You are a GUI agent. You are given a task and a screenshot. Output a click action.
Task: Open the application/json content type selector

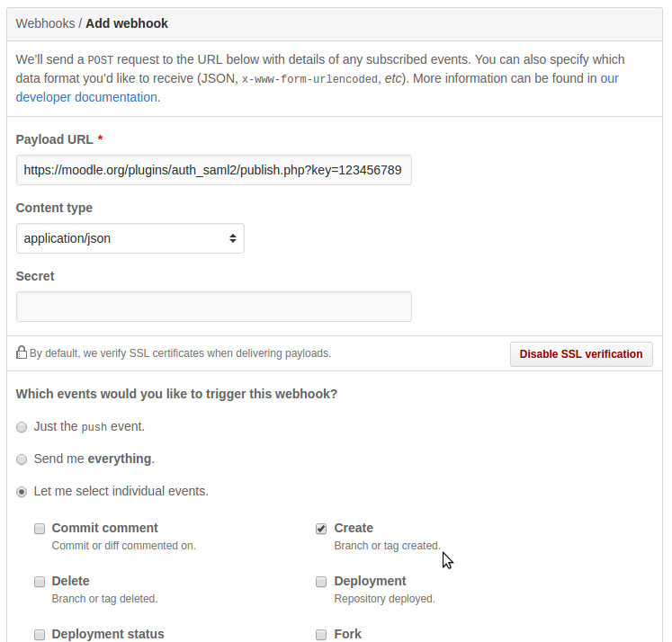(x=130, y=238)
